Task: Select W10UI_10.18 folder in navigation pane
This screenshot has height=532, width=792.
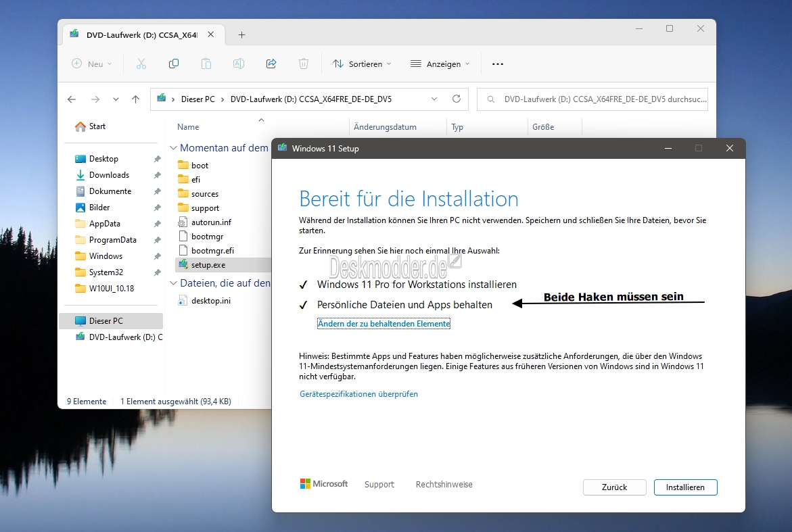Action: pyautogui.click(x=112, y=288)
